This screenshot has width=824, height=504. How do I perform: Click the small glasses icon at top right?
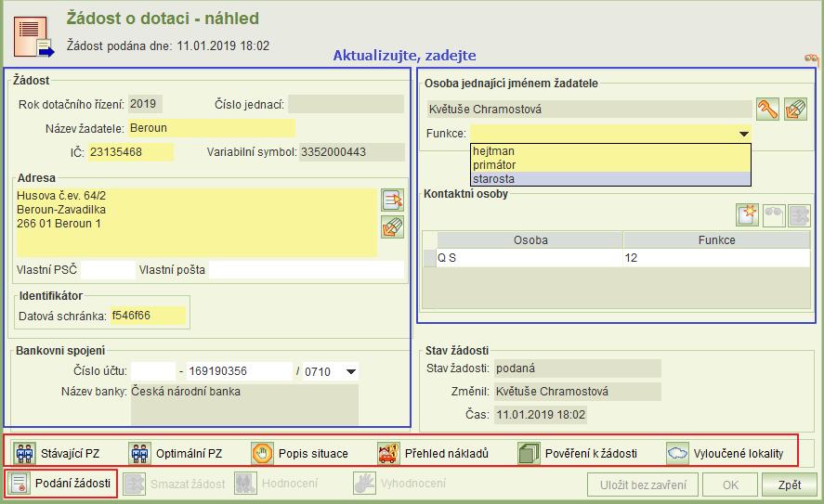(812, 58)
